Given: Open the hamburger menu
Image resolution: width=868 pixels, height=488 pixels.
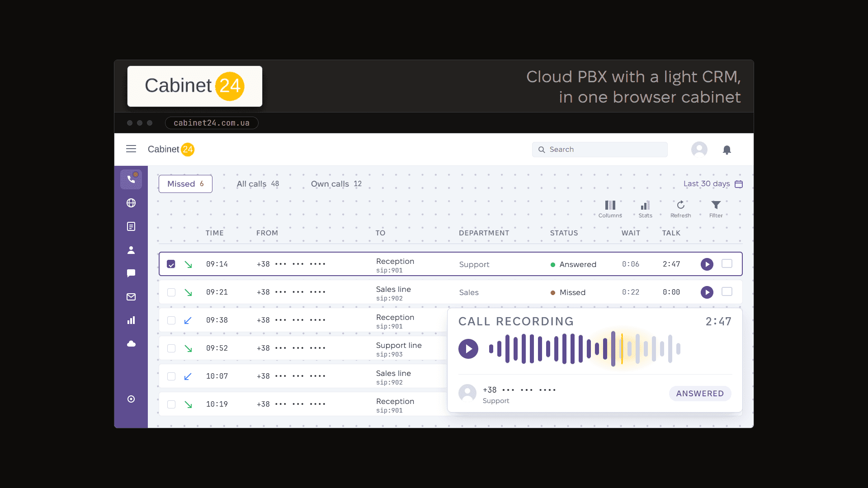Looking at the screenshot, I should pyautogui.click(x=131, y=149).
